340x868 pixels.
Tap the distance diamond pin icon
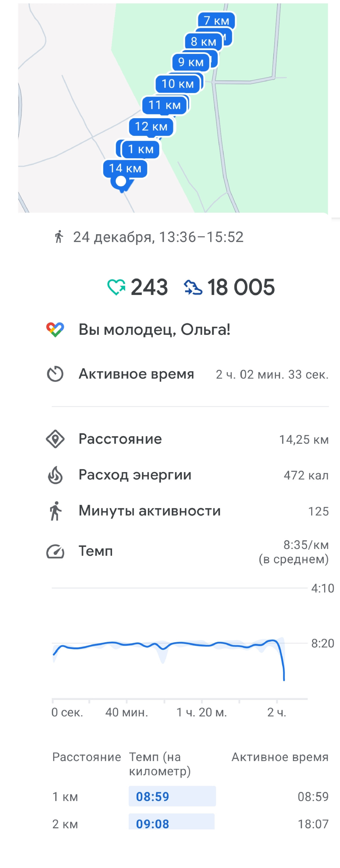[55, 439]
